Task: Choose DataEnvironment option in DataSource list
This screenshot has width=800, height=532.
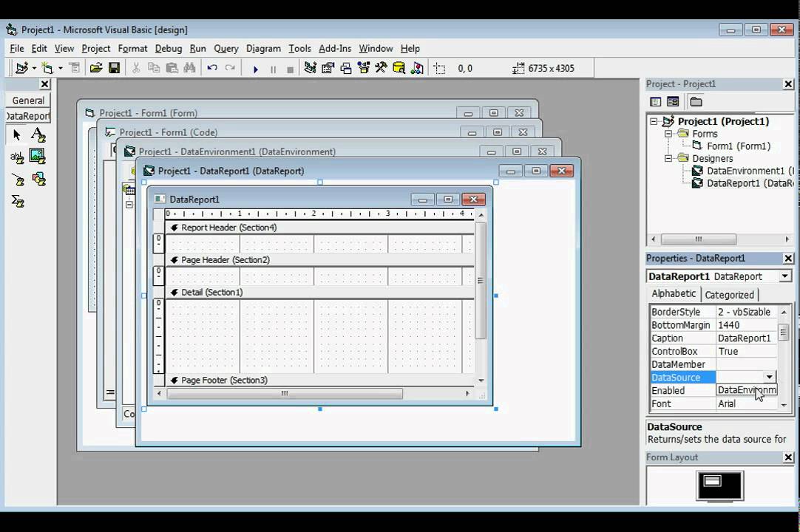Action: 747,389
